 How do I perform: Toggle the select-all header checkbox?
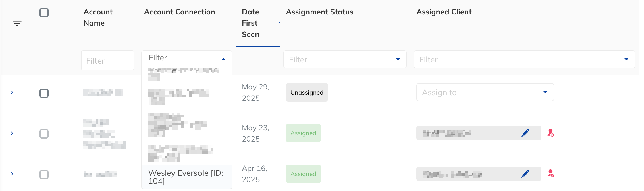coord(44,13)
